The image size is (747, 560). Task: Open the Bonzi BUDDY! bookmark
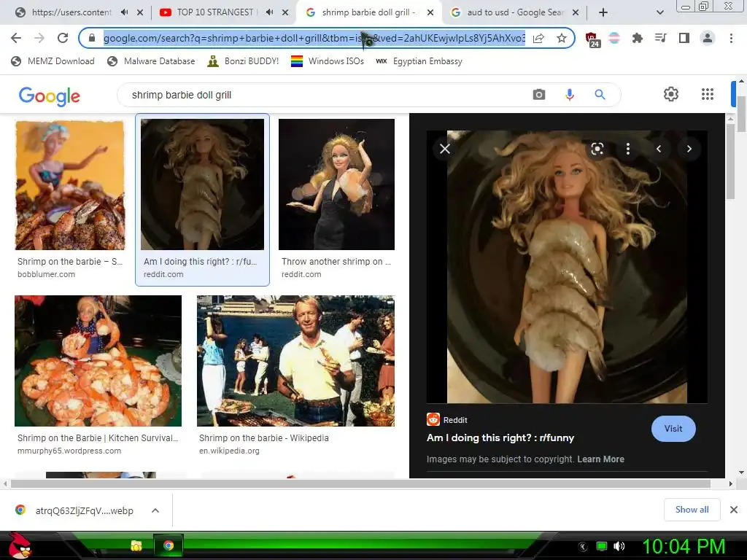click(244, 61)
